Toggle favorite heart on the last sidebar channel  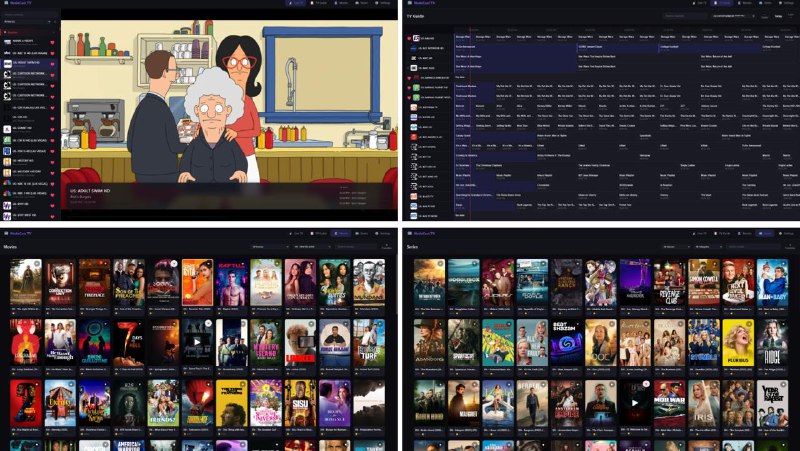pos(53,214)
